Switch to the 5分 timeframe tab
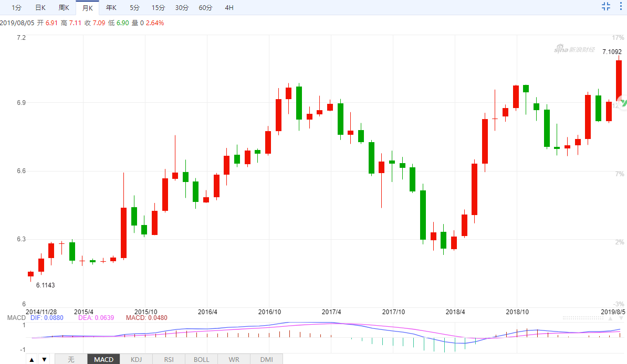The height and width of the screenshot is (364, 627). coord(135,7)
